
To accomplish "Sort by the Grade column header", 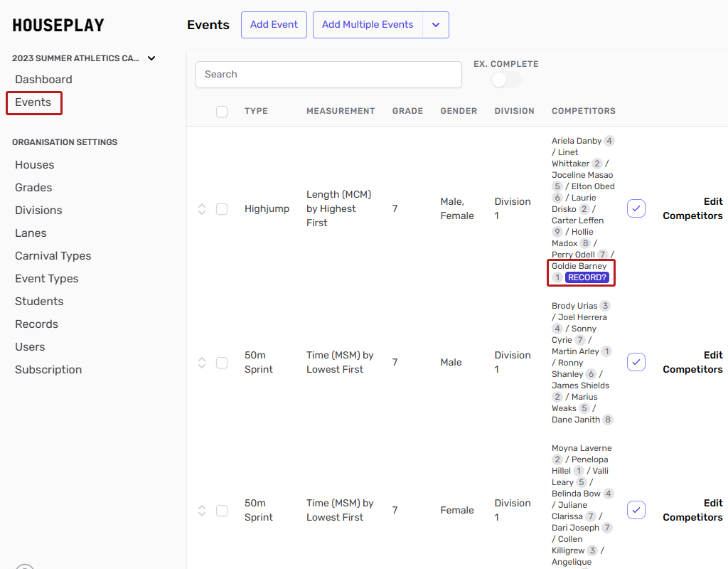I will pos(407,111).
